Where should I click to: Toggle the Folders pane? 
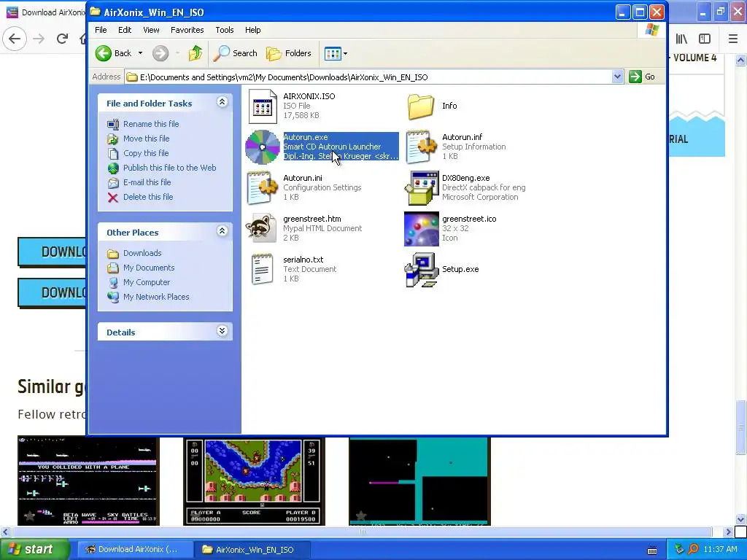[x=289, y=53]
